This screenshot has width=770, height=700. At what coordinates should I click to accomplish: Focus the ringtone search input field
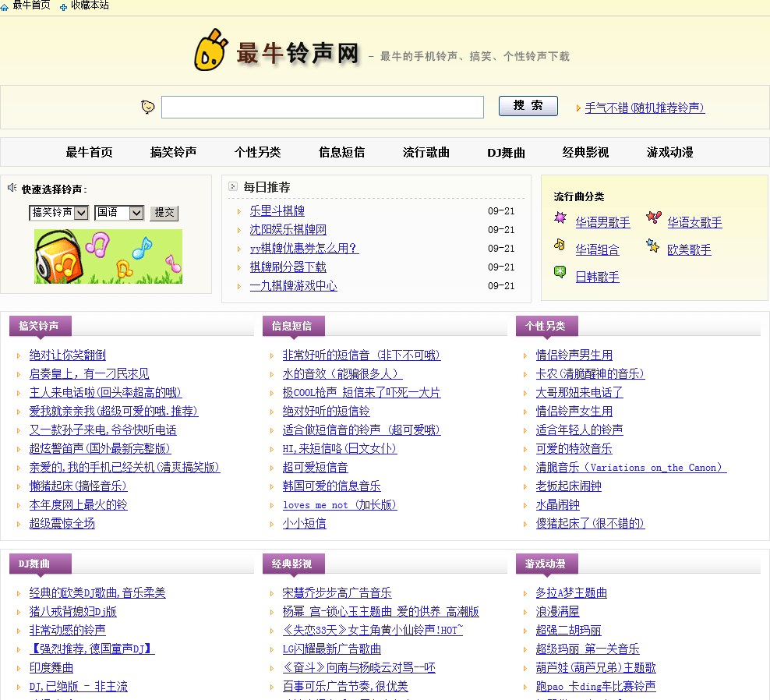[323, 107]
